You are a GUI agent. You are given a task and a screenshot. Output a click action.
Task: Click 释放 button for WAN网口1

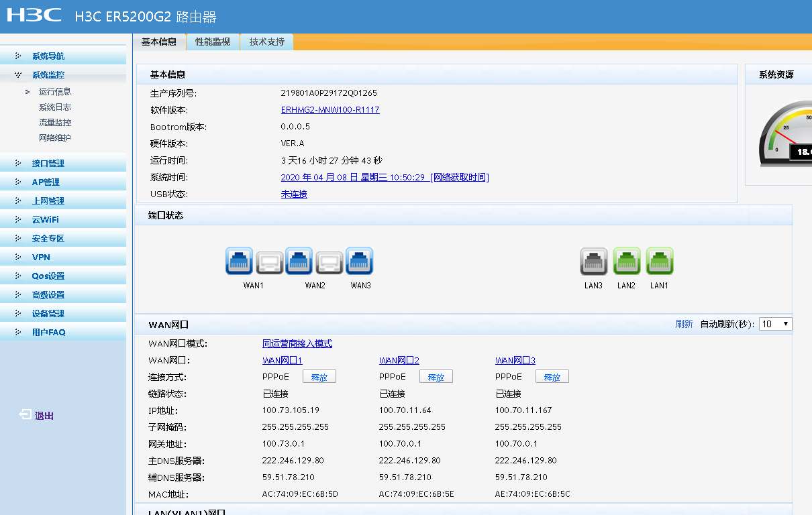[319, 377]
